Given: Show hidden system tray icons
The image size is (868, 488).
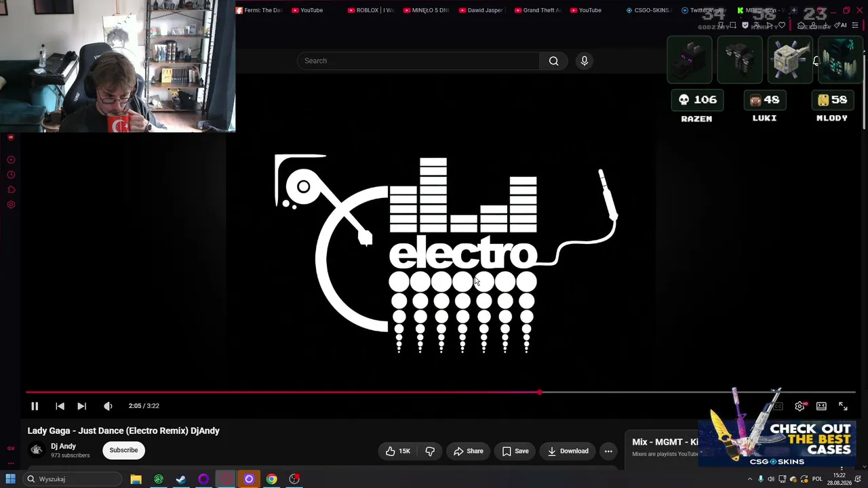Looking at the screenshot, I should tap(749, 479).
